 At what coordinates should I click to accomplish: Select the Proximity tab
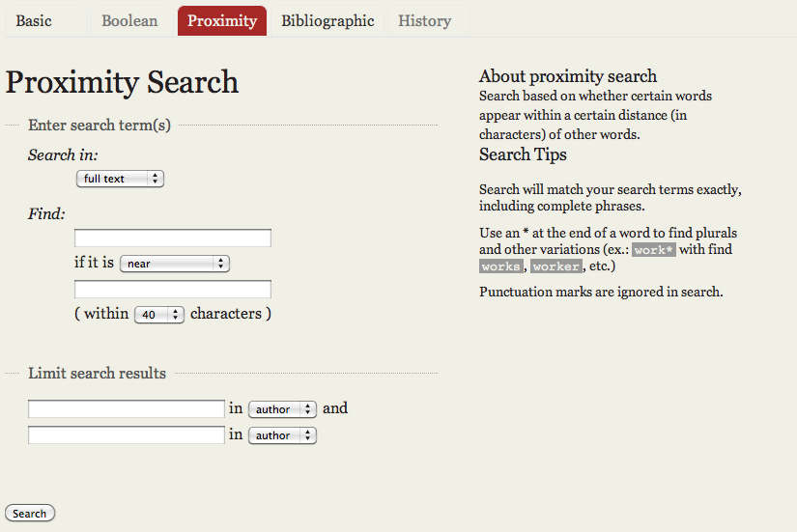[222, 21]
